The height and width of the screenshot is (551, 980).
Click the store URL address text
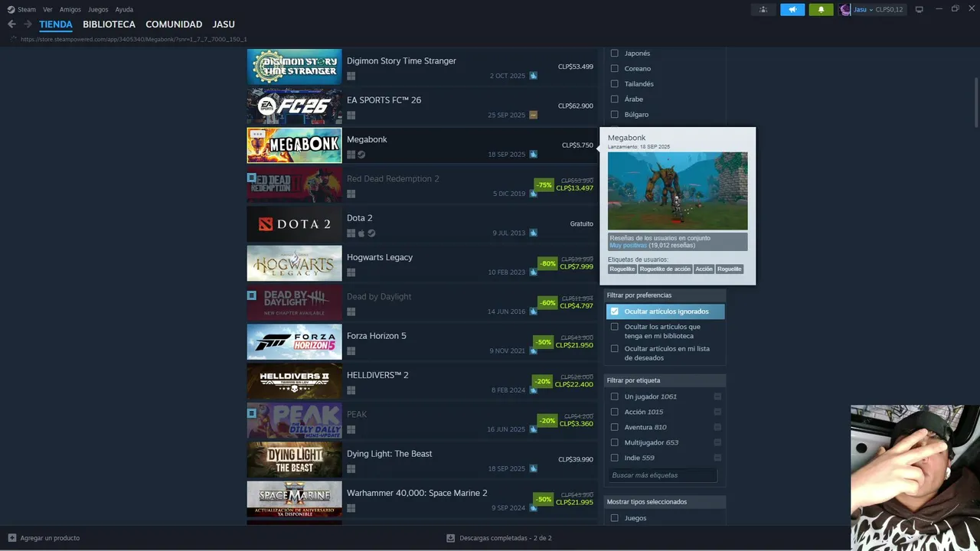coord(134,39)
